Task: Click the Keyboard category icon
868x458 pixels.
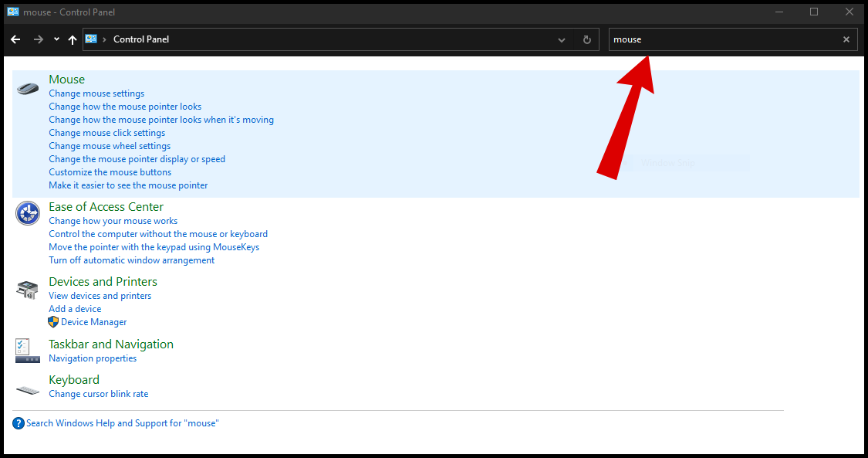Action: click(x=28, y=391)
